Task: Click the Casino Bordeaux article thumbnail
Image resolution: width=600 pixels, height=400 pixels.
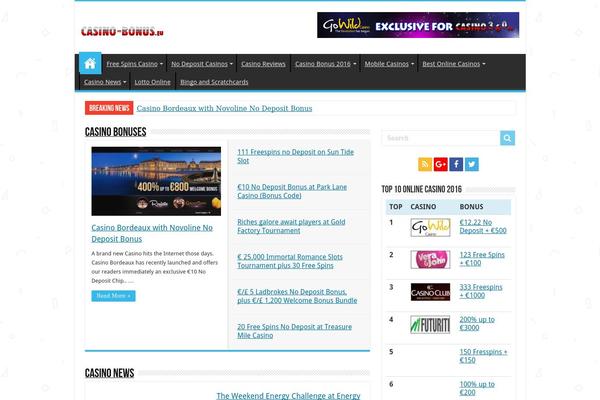Action: 156,181
